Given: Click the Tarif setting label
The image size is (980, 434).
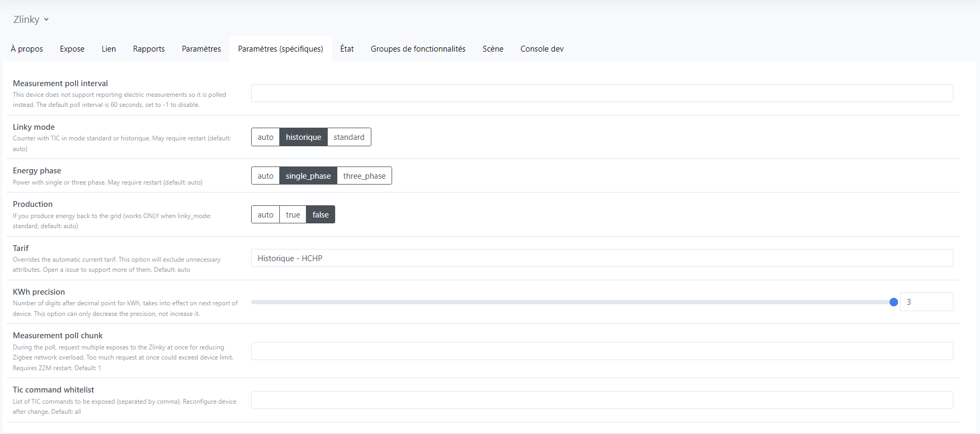Looking at the screenshot, I should click(x=21, y=248).
